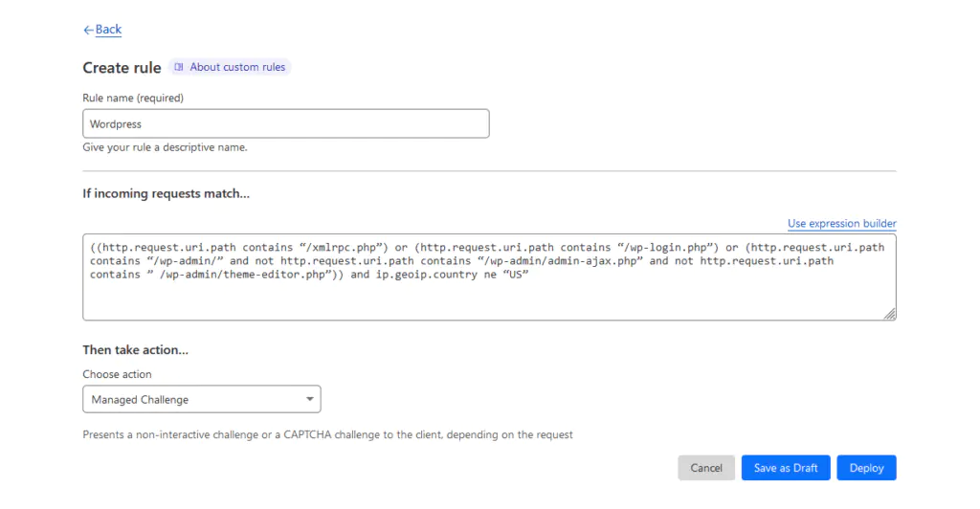Screen dimensions: 980x509
Task: Click the resize grip on the expression box
Action: tap(889, 313)
